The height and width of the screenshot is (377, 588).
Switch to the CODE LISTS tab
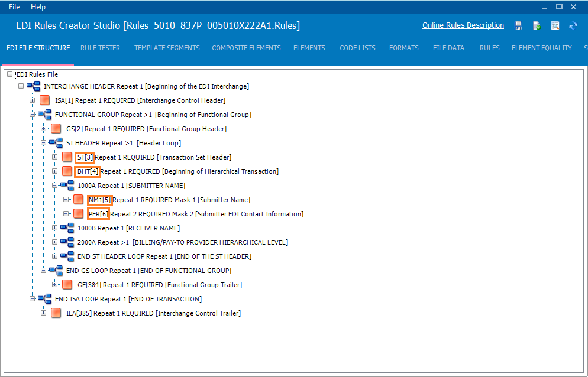pos(357,48)
